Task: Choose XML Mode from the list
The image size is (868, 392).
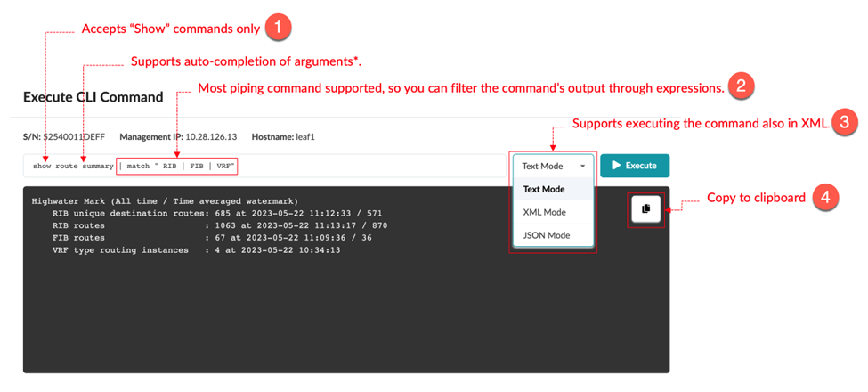Action: pos(553,212)
